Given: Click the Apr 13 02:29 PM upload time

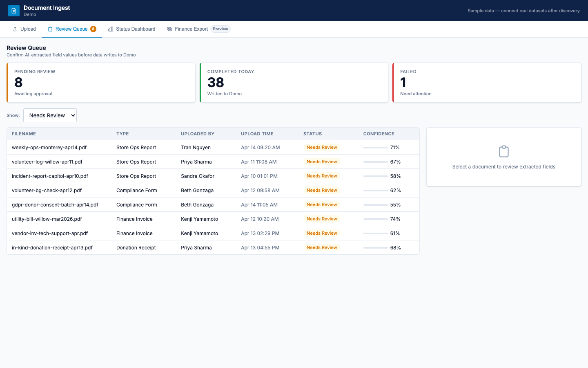Looking at the screenshot, I should 260,233.
